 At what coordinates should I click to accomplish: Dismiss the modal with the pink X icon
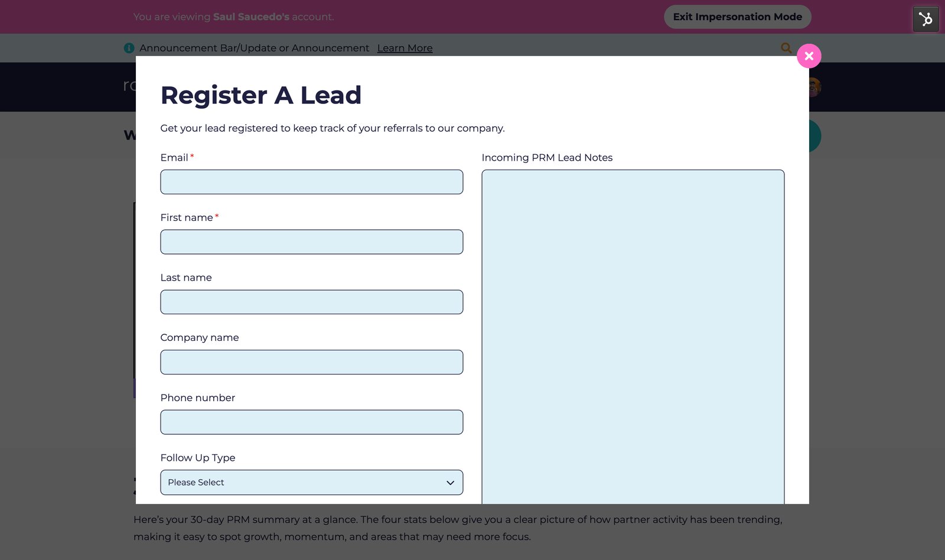pyautogui.click(x=809, y=56)
